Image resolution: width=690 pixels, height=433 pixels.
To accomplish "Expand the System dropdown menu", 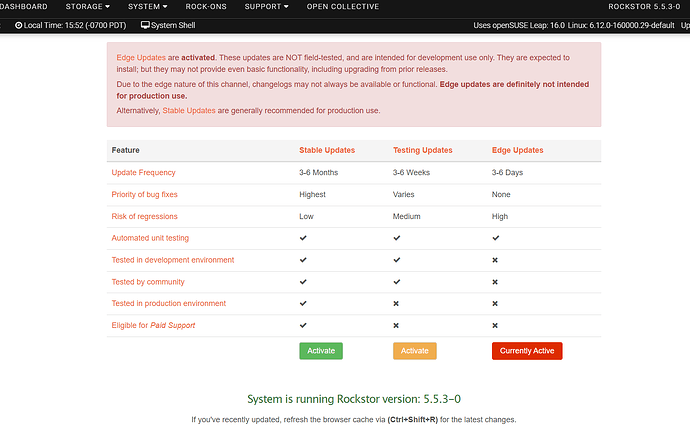I will point(147,7).
